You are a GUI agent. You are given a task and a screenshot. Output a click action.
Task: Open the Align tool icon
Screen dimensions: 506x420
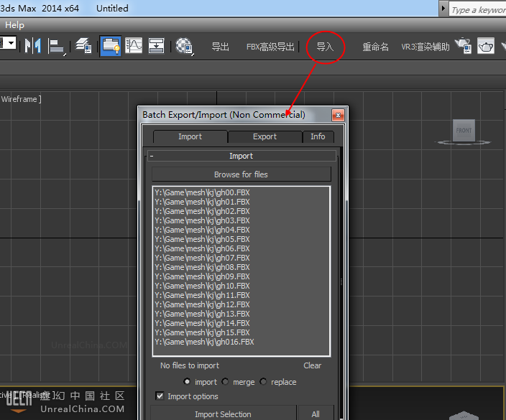coord(57,47)
